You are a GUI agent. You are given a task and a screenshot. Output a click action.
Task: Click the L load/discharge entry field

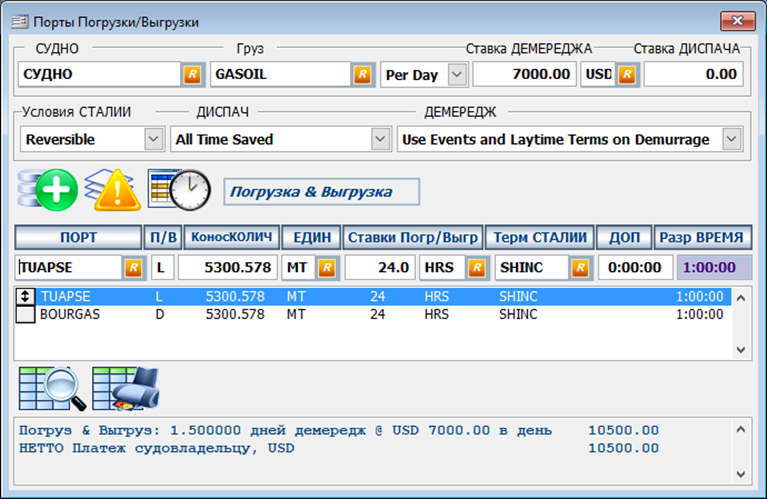pyautogui.click(x=162, y=268)
